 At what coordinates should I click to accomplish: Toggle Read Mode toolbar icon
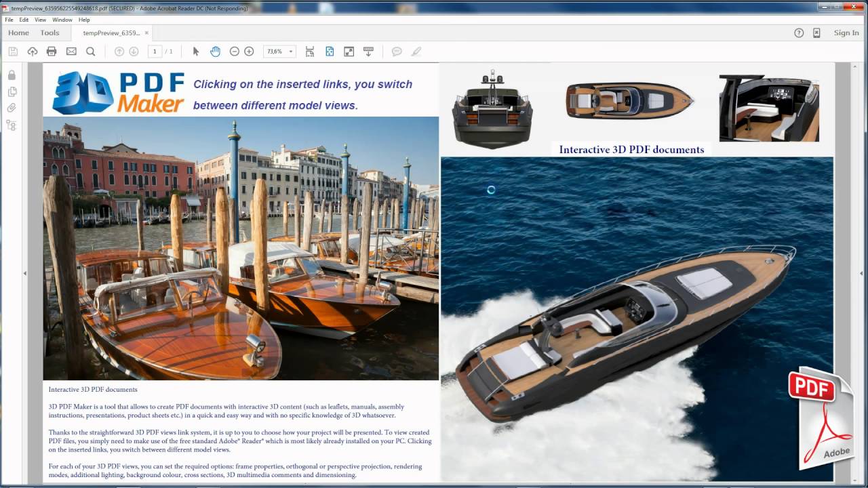pos(369,52)
